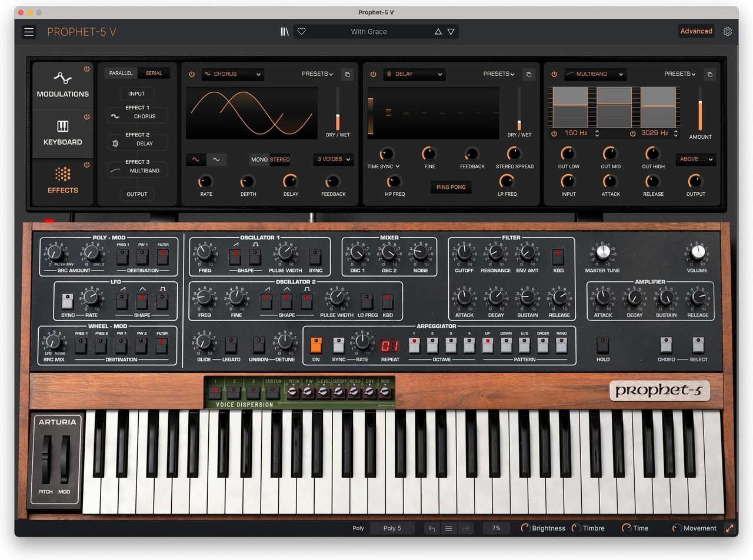Image resolution: width=753 pixels, height=560 pixels.
Task: Open the hamburger main menu
Action: coord(29,32)
